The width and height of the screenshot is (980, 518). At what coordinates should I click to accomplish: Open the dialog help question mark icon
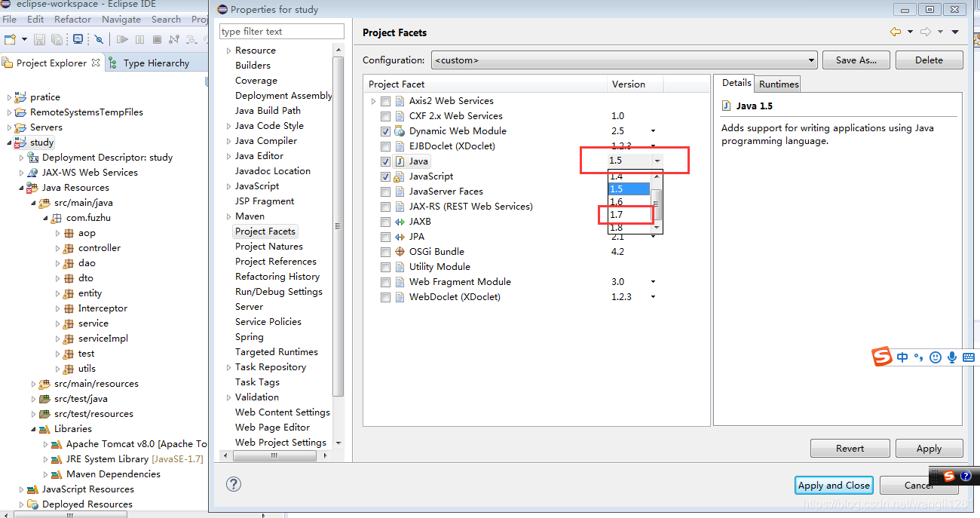(x=234, y=484)
